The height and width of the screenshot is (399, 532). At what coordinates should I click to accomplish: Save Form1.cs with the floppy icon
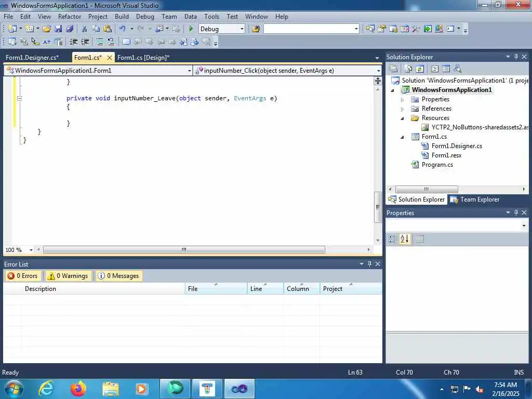click(x=58, y=29)
